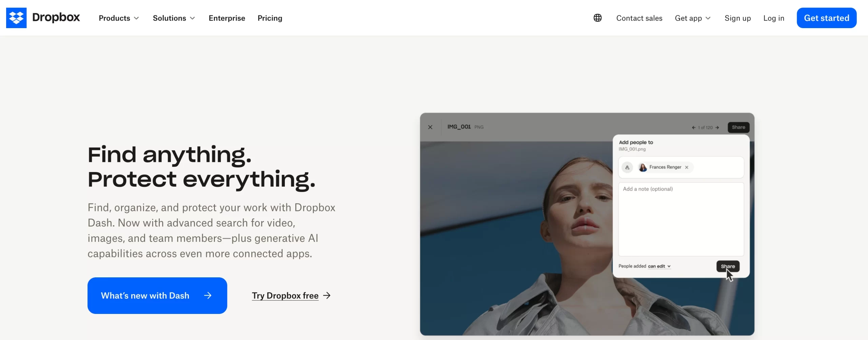The image size is (868, 340).
Task: Click Share to send the file
Action: pos(728,266)
